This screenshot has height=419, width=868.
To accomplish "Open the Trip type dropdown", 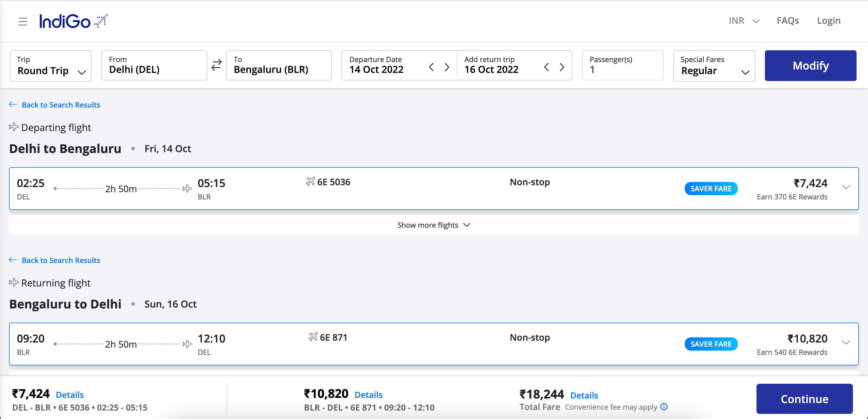I will coord(51,66).
